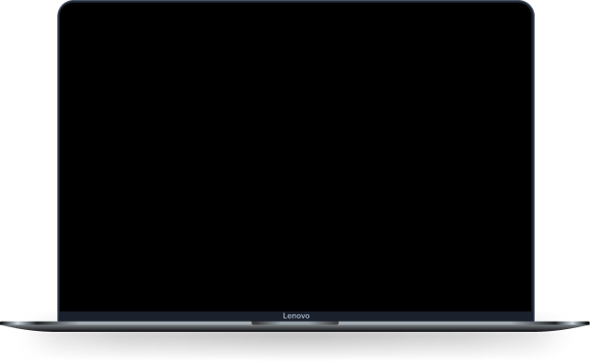Click the top-right rounded corner of the display

click(x=527, y=7)
